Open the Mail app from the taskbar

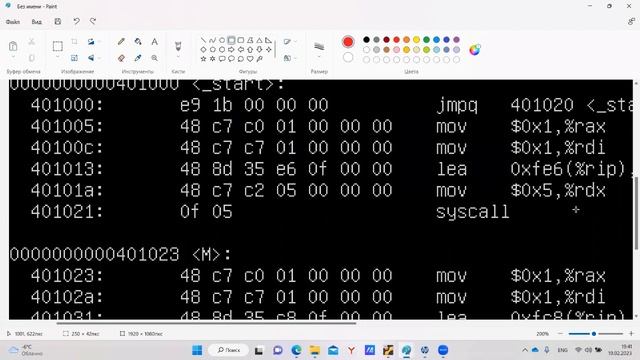click(x=333, y=350)
